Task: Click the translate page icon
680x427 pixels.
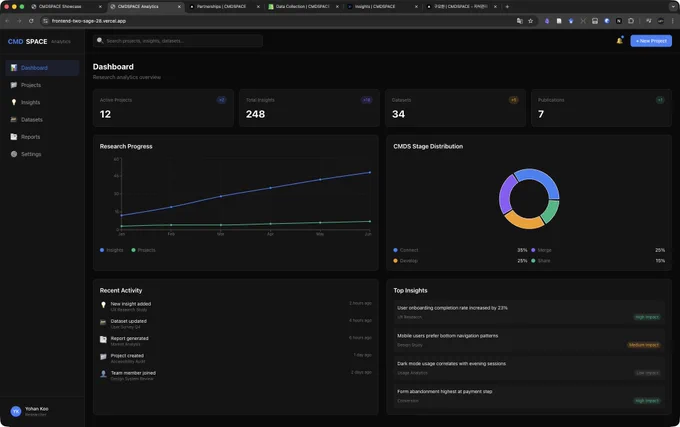Action: (520, 21)
